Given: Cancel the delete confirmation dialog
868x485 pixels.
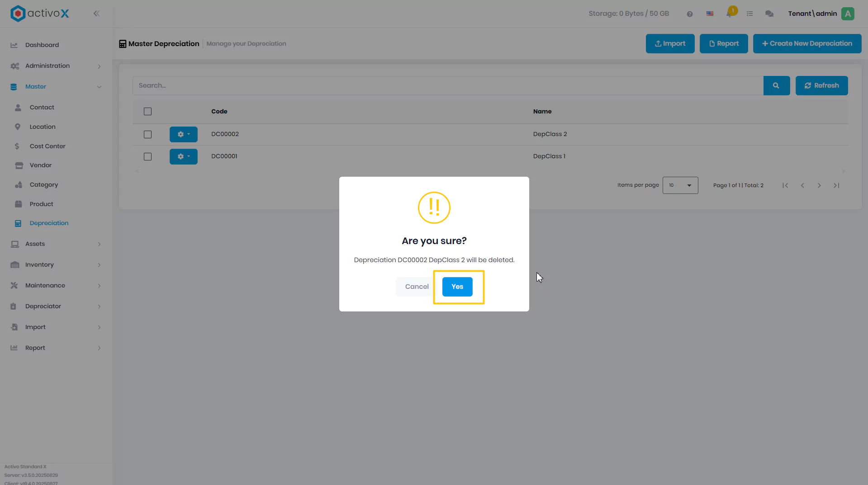Looking at the screenshot, I should click(x=417, y=287).
